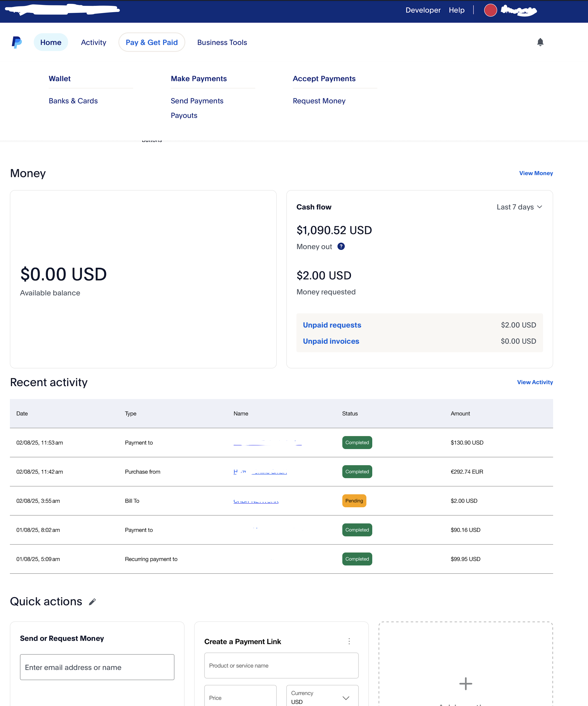The height and width of the screenshot is (706, 588).
Task: Click the Name column header
Action: [241, 414]
